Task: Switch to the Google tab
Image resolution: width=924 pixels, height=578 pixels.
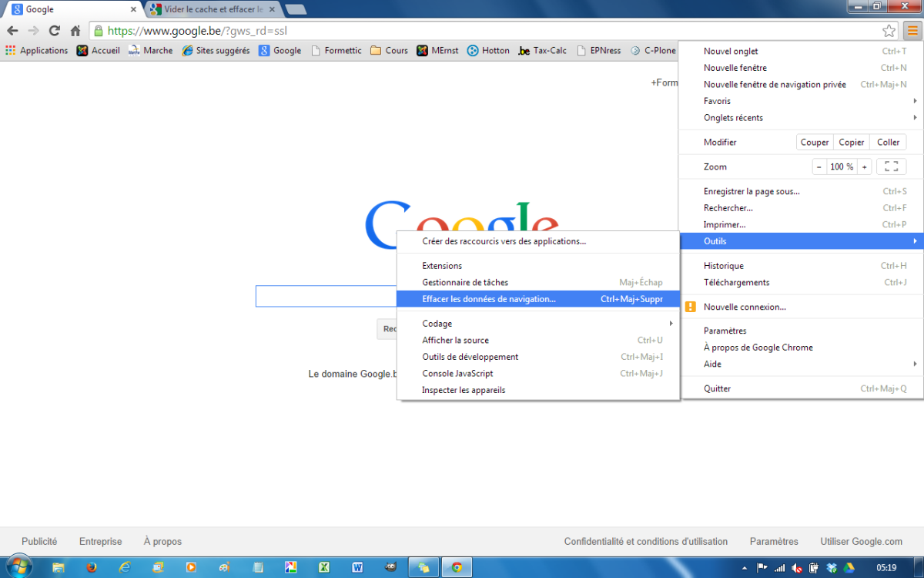Action: point(73,10)
